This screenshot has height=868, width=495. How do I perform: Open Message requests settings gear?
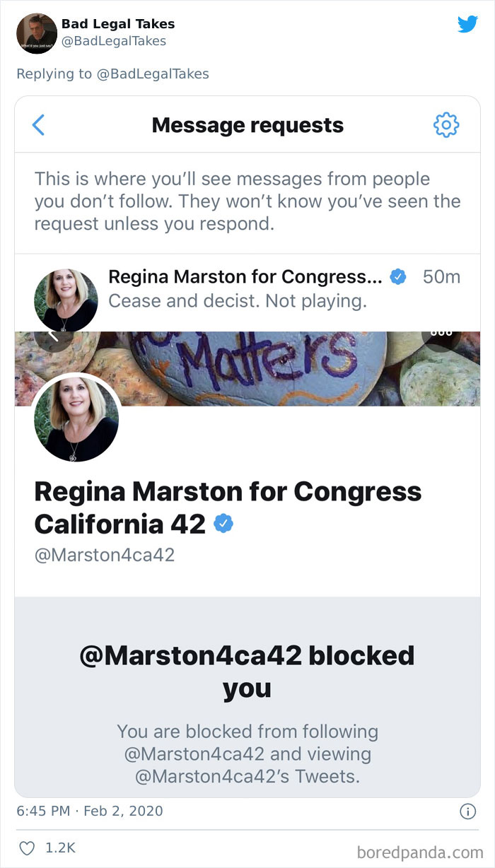[446, 124]
